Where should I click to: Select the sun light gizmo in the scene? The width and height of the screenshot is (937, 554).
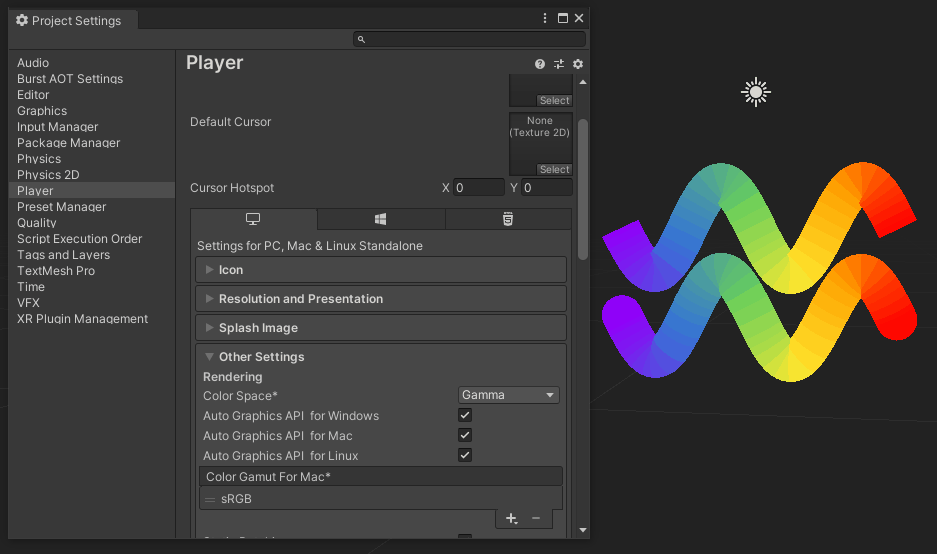click(756, 92)
